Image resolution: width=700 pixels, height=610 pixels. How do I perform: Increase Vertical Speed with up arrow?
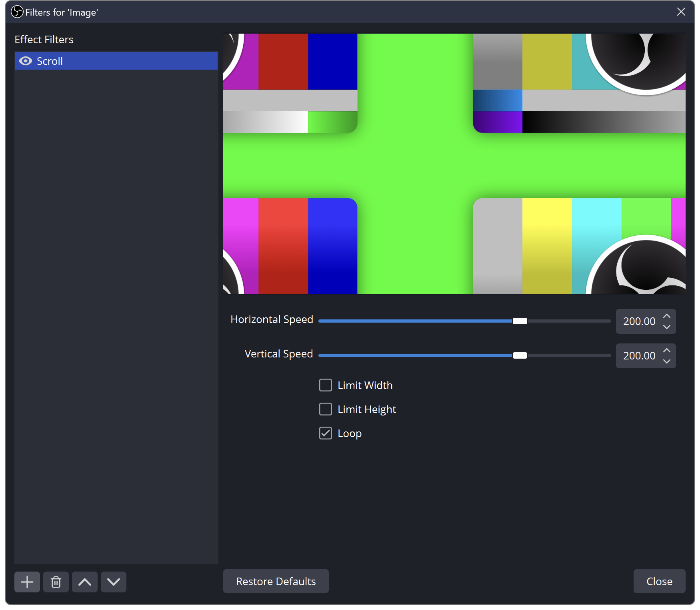tap(666, 351)
